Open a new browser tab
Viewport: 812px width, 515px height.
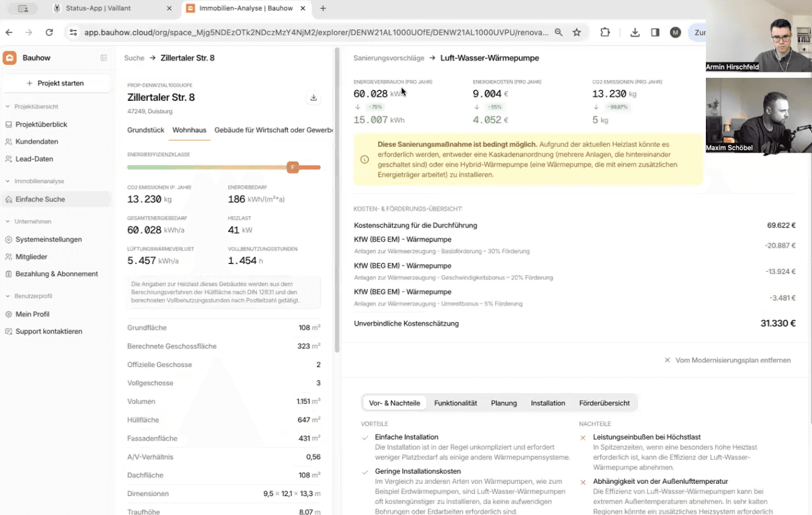(323, 8)
